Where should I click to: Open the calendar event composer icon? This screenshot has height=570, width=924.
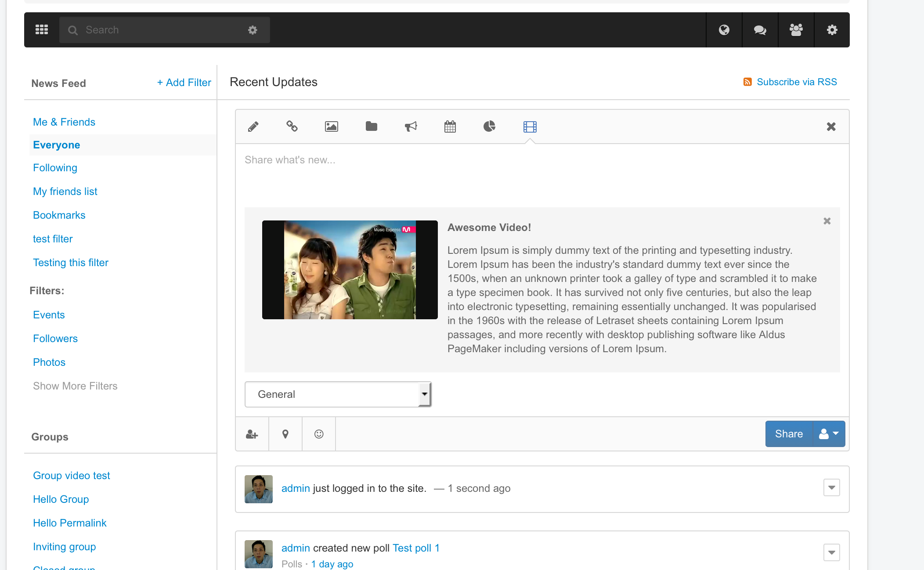pos(450,127)
